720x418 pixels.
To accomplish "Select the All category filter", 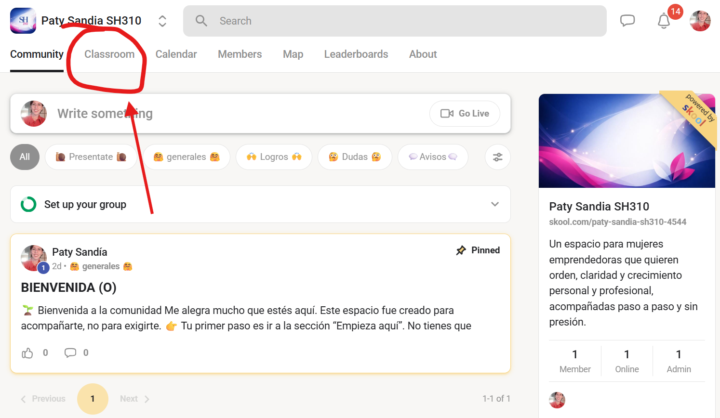I will [x=25, y=157].
